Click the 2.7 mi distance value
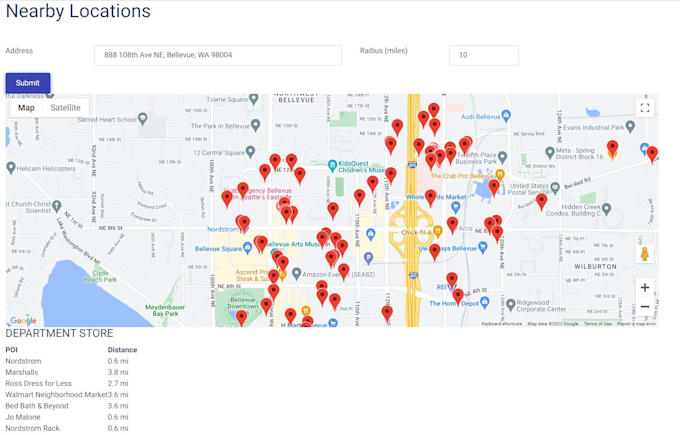 (x=118, y=383)
